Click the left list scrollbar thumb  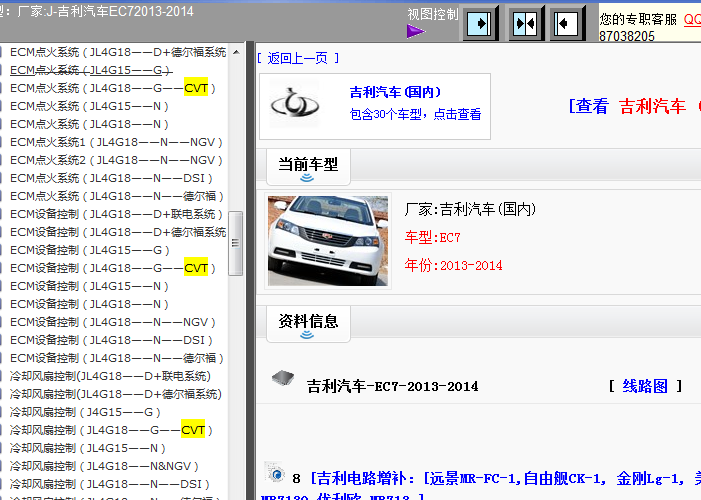[x=236, y=243]
